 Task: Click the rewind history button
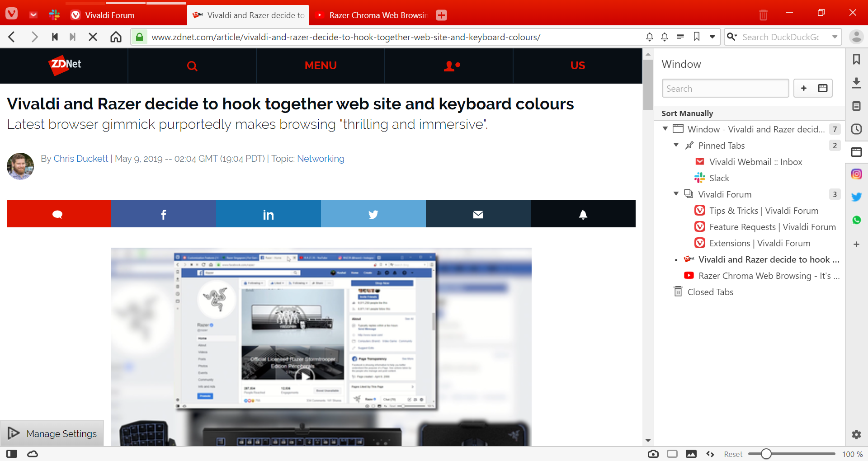click(55, 37)
